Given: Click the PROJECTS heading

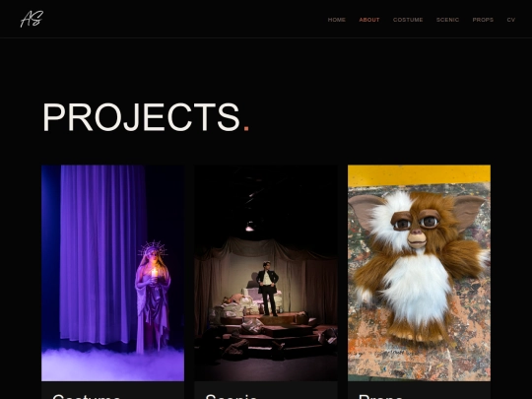Looking at the screenshot, I should [146, 117].
